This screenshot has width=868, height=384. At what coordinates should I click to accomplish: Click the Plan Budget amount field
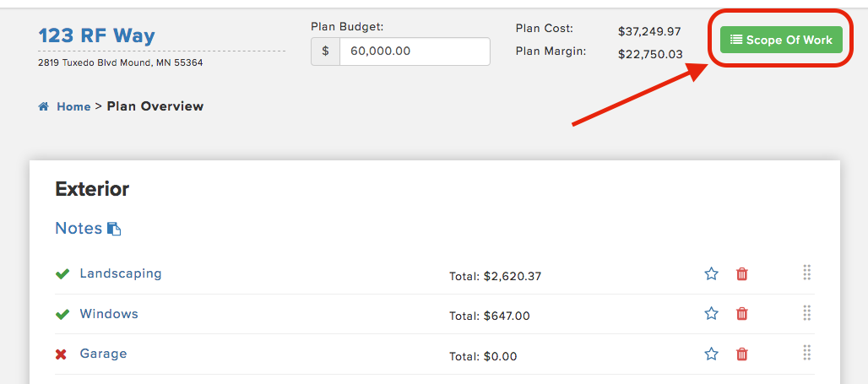[415, 51]
